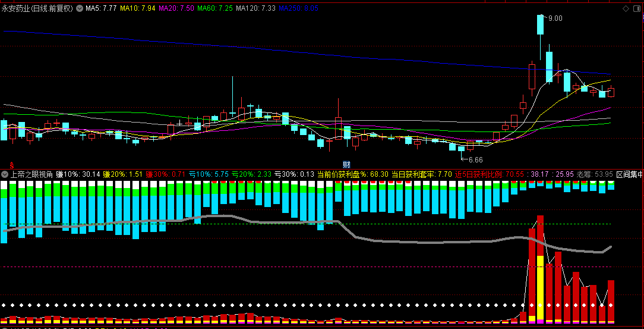Click the diamond marker icon at chart top

[626, 8]
